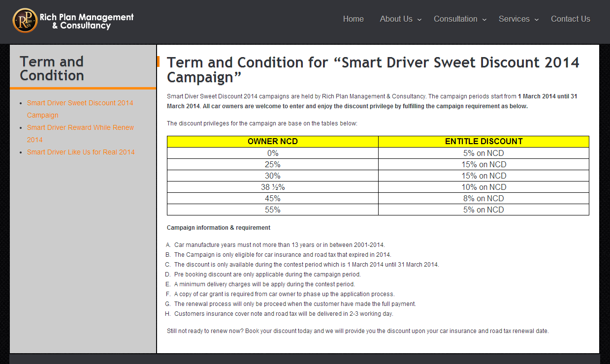Image resolution: width=610 pixels, height=364 pixels.
Task: Select the "55%" owner NCD cell
Action: [x=273, y=210]
